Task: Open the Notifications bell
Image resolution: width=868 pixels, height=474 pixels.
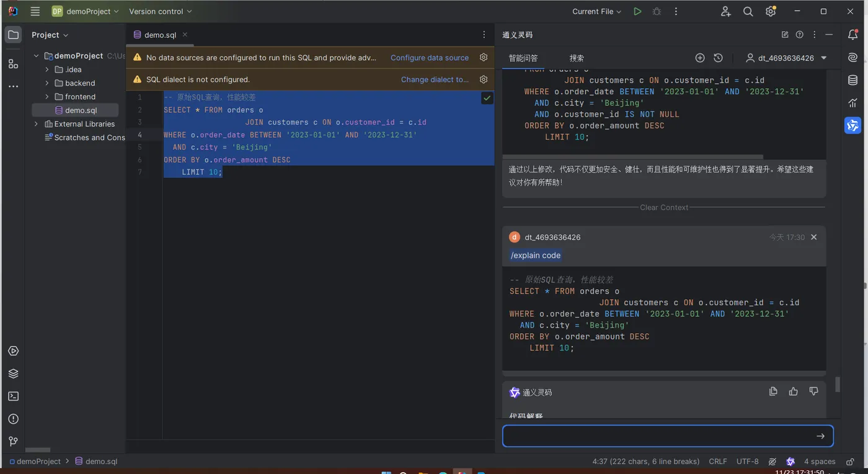Action: 853,35
